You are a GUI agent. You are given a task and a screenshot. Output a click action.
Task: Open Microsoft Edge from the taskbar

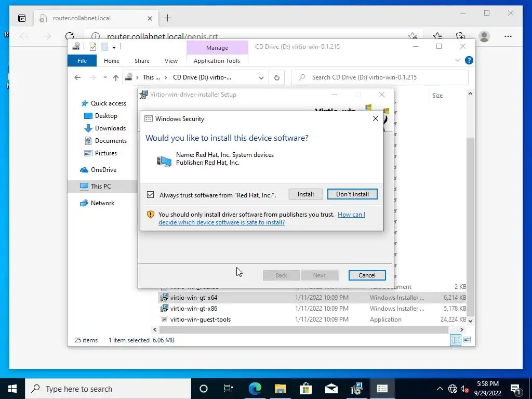tap(255, 389)
